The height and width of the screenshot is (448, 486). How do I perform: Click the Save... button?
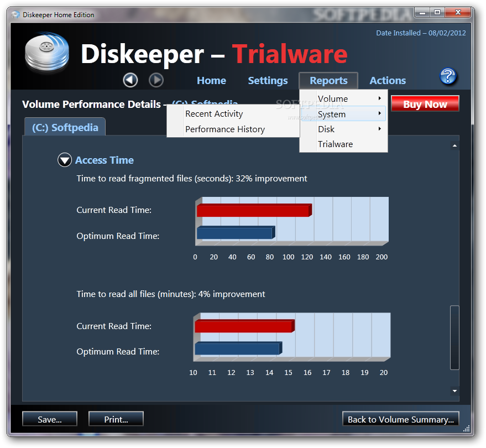pyautogui.click(x=50, y=419)
